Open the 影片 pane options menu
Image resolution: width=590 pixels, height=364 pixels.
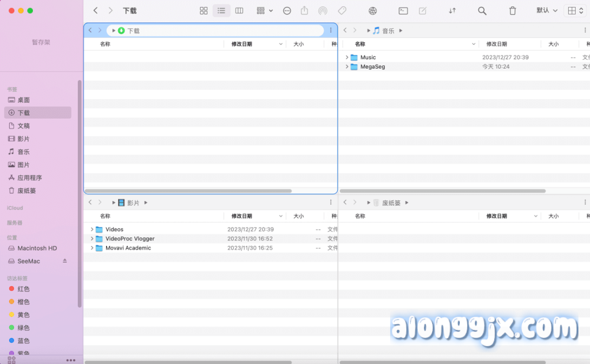pyautogui.click(x=331, y=203)
